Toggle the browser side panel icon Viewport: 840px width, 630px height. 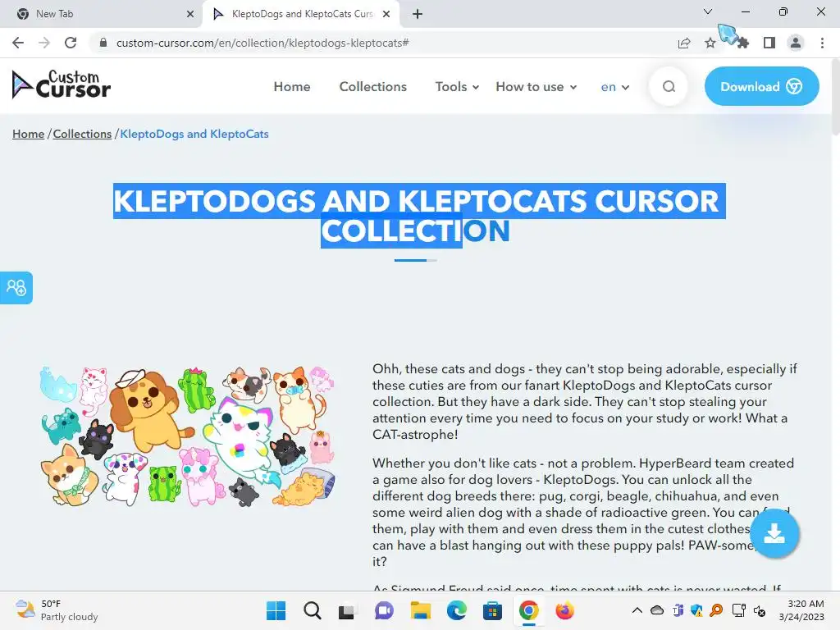click(x=769, y=43)
